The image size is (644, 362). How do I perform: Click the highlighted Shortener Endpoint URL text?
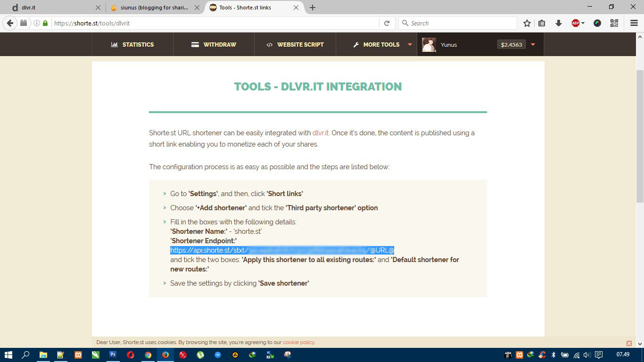(x=282, y=250)
